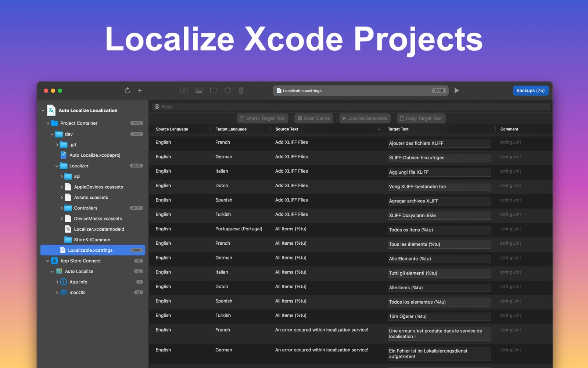Click the Auto Localize Localization project icon
The width and height of the screenshot is (588, 368).
click(51, 110)
